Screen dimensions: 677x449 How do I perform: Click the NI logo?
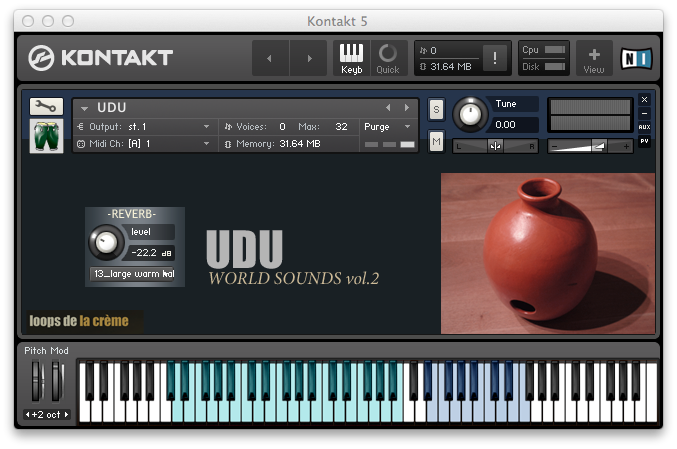[636, 58]
